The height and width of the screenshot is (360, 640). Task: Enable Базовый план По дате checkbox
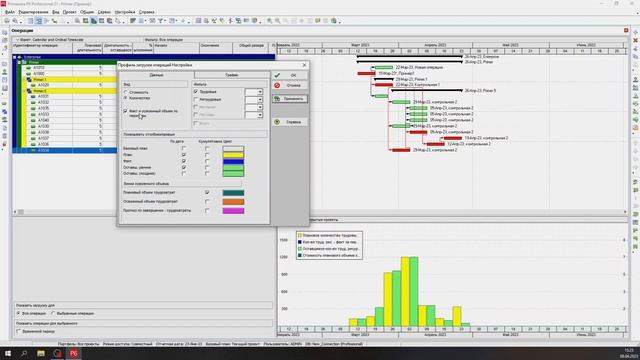[184, 149]
